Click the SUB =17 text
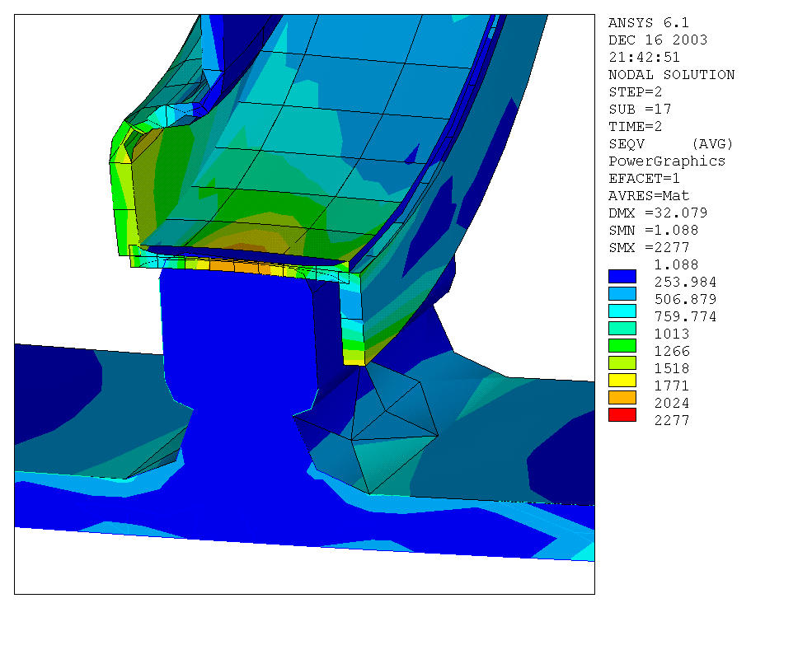Screen dimensions: 812x645 click(x=640, y=110)
